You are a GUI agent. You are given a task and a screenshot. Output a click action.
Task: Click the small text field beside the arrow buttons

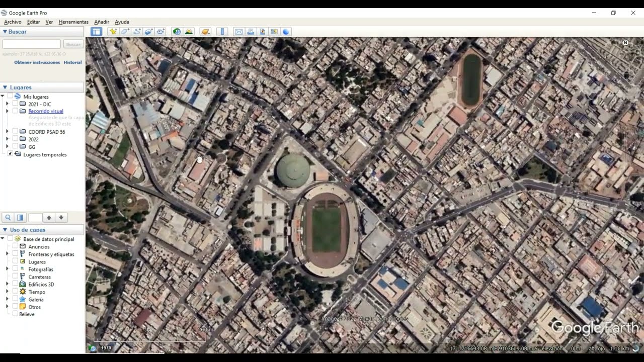click(35, 218)
